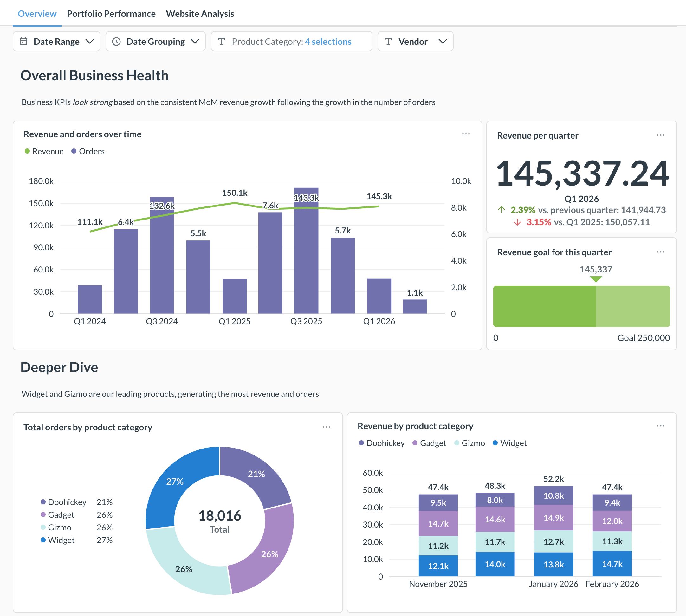This screenshot has width=686, height=616.
Task: Toggle Doohickey in revenue chart legend
Action: [382, 443]
